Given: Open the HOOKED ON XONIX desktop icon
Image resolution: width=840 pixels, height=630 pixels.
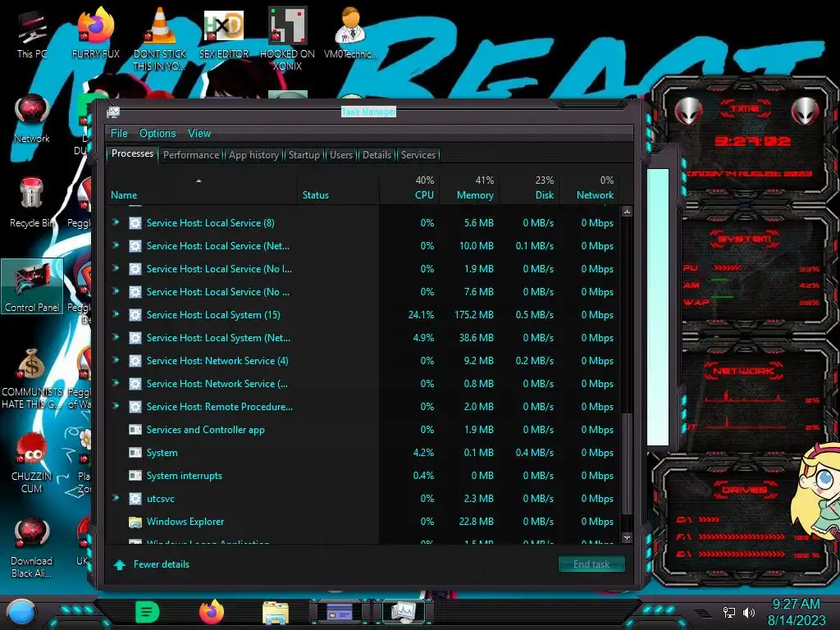Looking at the screenshot, I should click(287, 39).
